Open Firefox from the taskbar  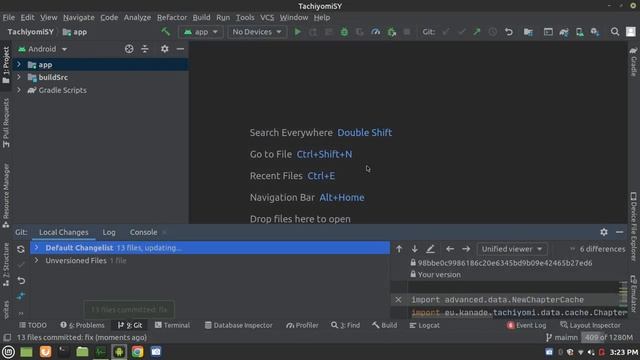(45, 352)
